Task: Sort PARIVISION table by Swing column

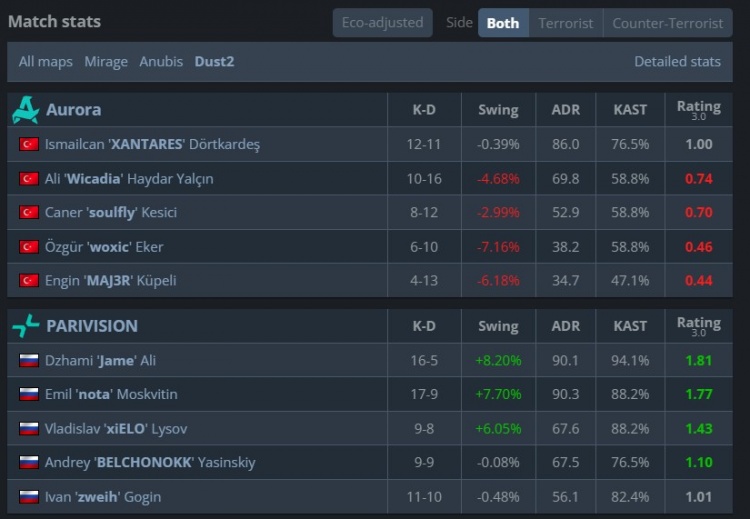Action: (x=498, y=326)
